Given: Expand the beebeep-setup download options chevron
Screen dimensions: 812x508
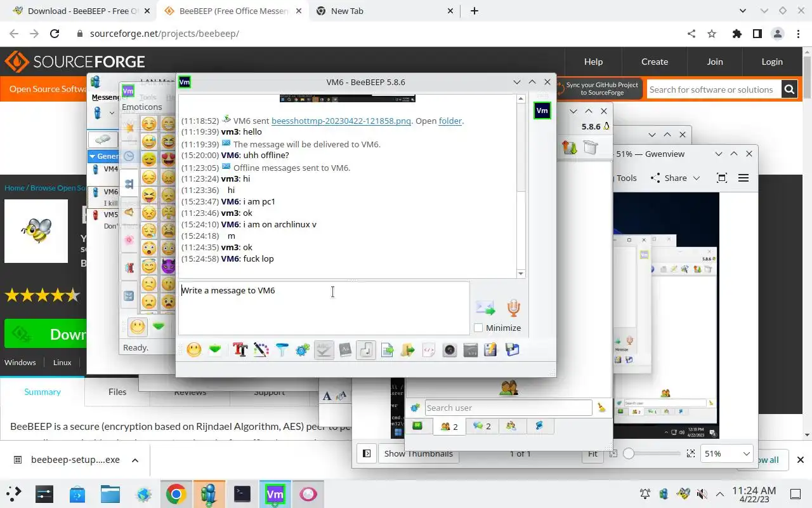Looking at the screenshot, I should click(134, 460).
